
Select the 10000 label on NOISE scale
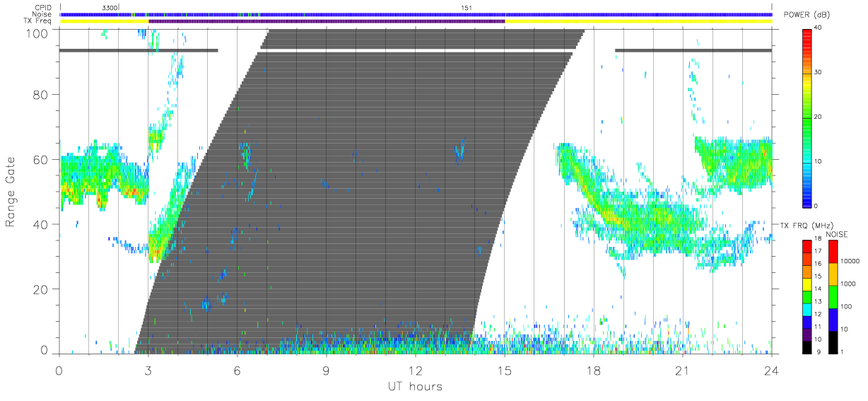coord(850,262)
